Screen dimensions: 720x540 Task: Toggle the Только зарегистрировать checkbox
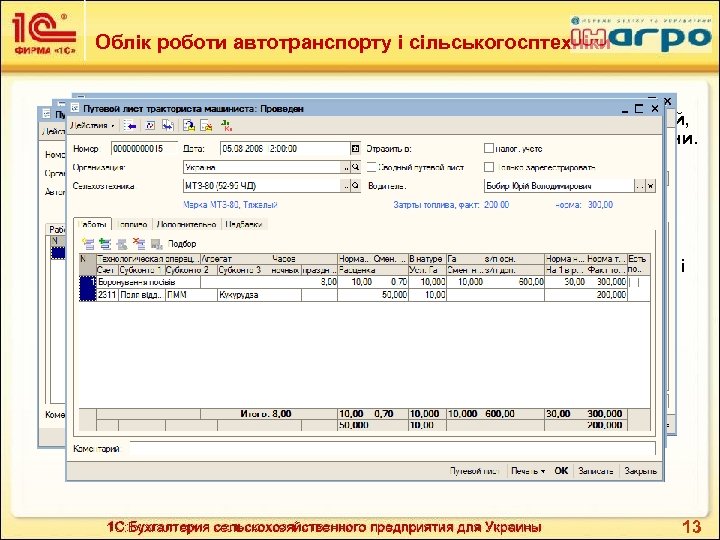tap(489, 167)
